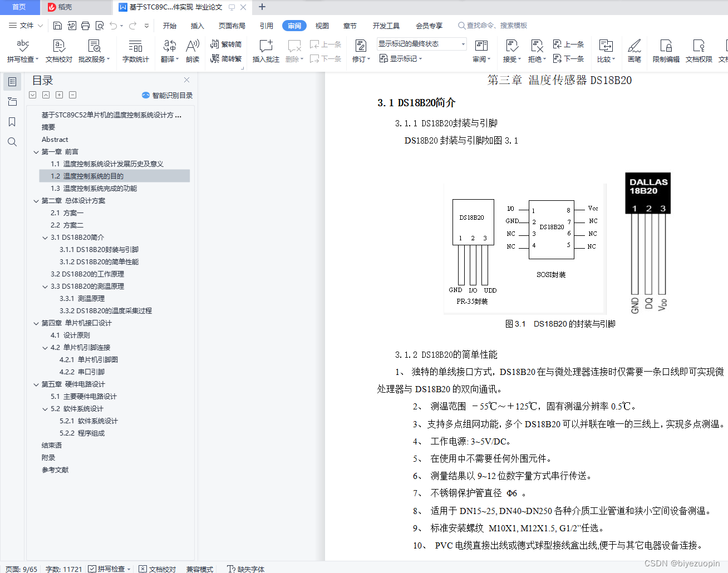Open the find/search sidebar icon
Screen dimensions: 728x573
pyautogui.click(x=12, y=142)
